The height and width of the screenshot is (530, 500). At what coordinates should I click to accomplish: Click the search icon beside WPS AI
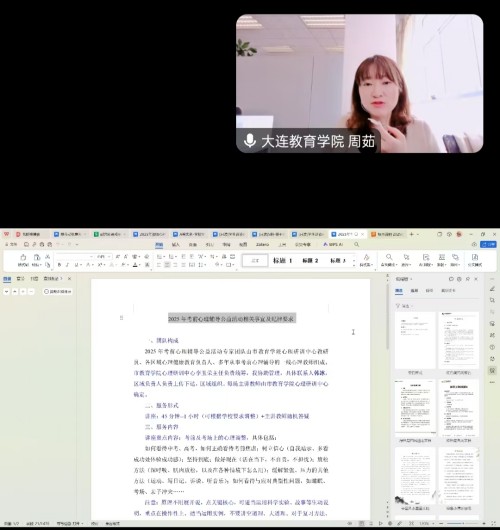(356, 244)
